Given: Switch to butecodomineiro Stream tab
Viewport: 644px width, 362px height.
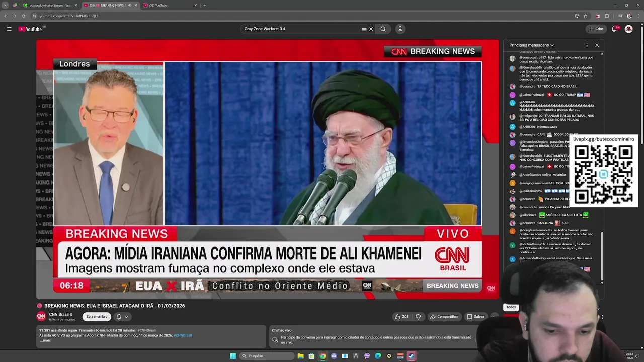Looking at the screenshot, I should 49,5.
